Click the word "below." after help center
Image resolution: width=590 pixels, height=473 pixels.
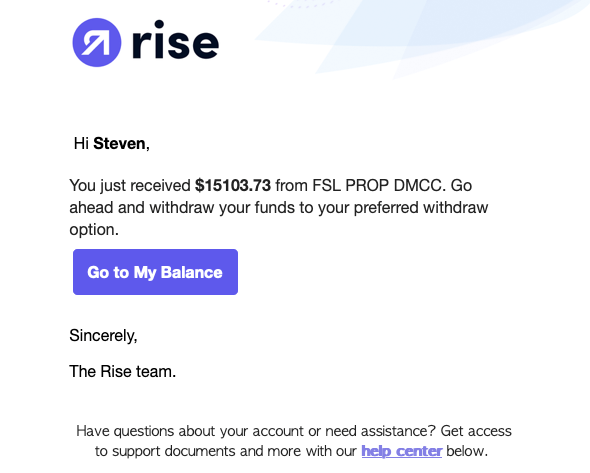(467, 451)
